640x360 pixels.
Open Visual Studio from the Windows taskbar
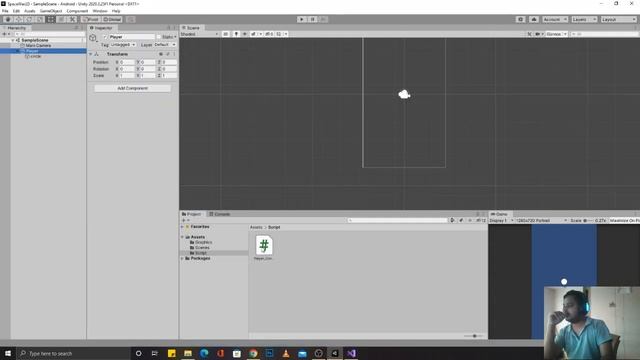pos(351,353)
